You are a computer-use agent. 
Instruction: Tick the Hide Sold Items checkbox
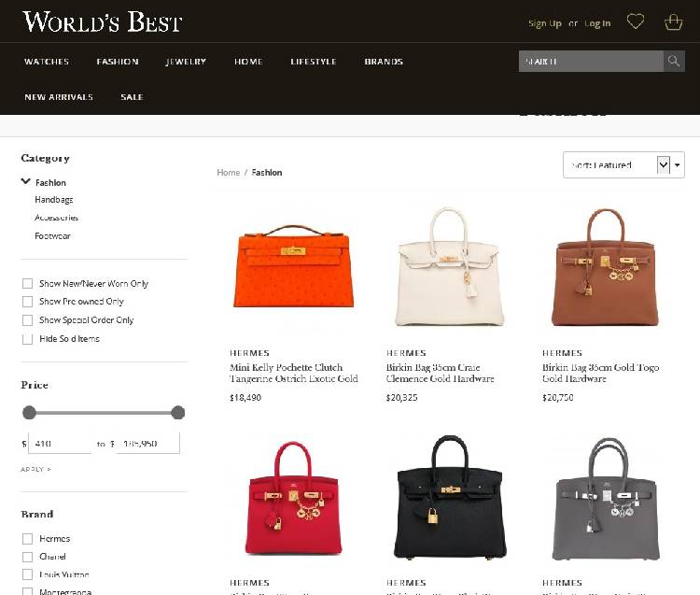28,339
